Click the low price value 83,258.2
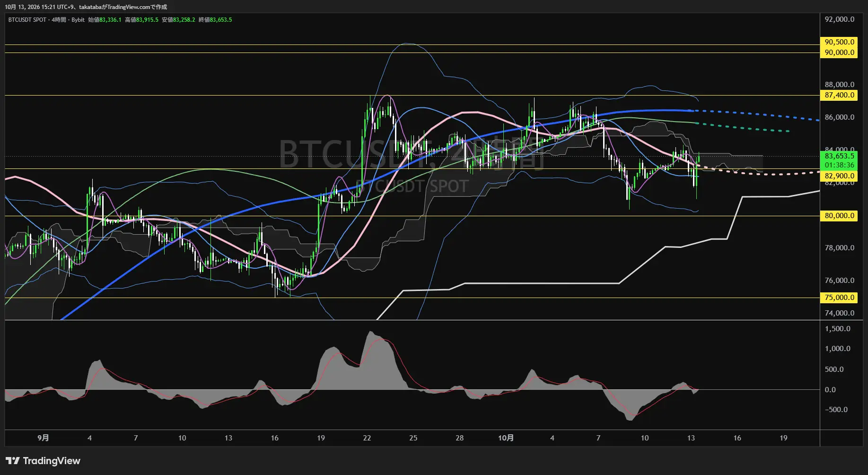 (184, 20)
